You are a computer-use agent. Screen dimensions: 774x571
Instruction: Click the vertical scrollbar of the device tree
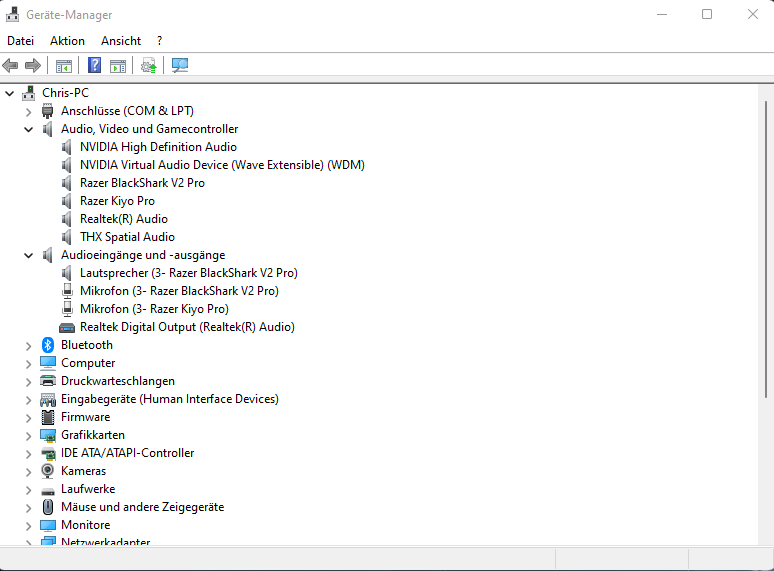766,249
